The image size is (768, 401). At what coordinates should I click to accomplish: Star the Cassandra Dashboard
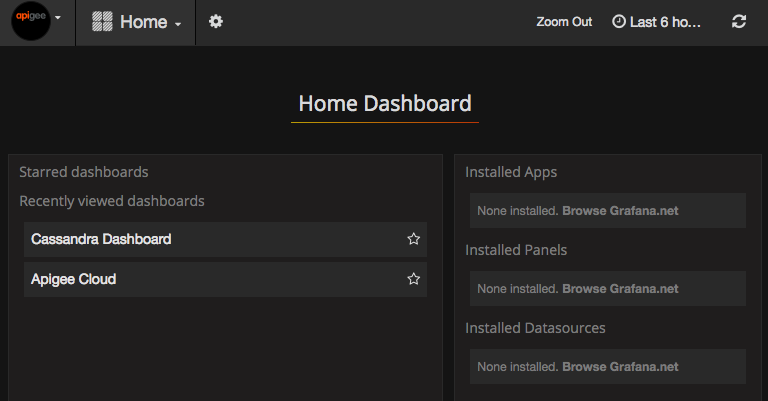[x=413, y=240]
